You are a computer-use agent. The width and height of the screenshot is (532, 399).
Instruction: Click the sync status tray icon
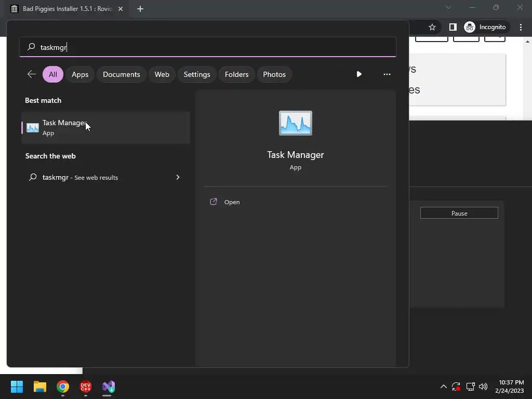pos(456,387)
